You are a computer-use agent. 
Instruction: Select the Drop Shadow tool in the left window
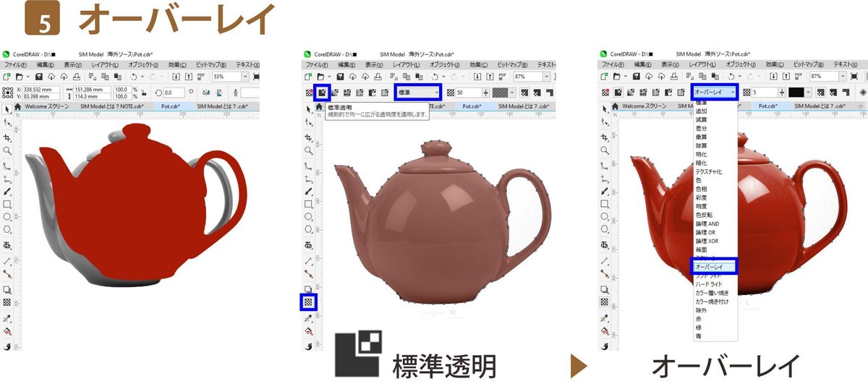coord(7,289)
